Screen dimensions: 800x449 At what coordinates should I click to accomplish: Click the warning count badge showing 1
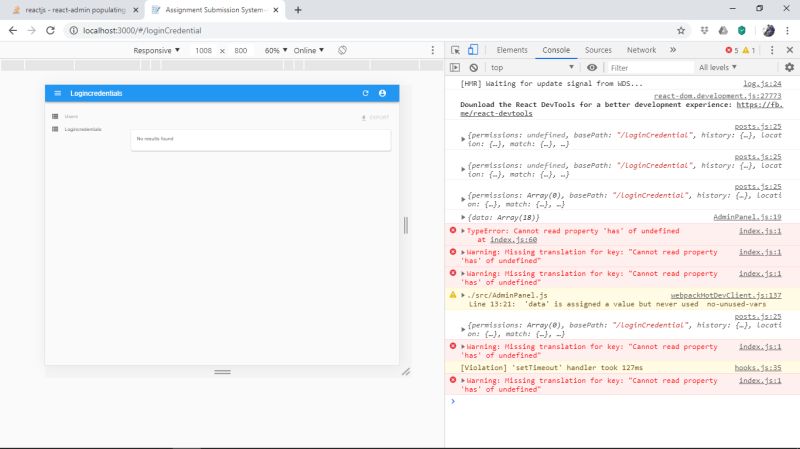point(749,50)
